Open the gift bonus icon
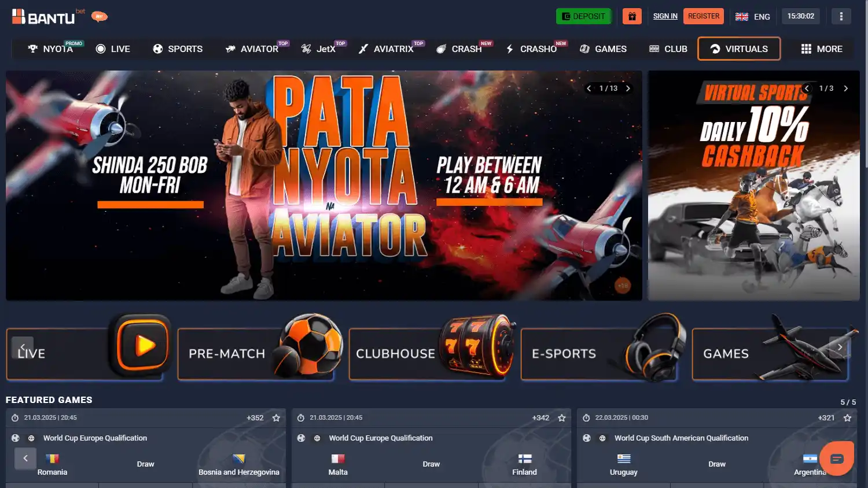 pyautogui.click(x=632, y=16)
